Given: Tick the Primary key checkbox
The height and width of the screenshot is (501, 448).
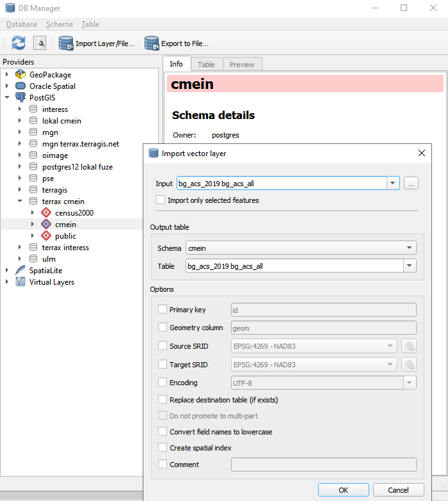Looking at the screenshot, I should [163, 310].
